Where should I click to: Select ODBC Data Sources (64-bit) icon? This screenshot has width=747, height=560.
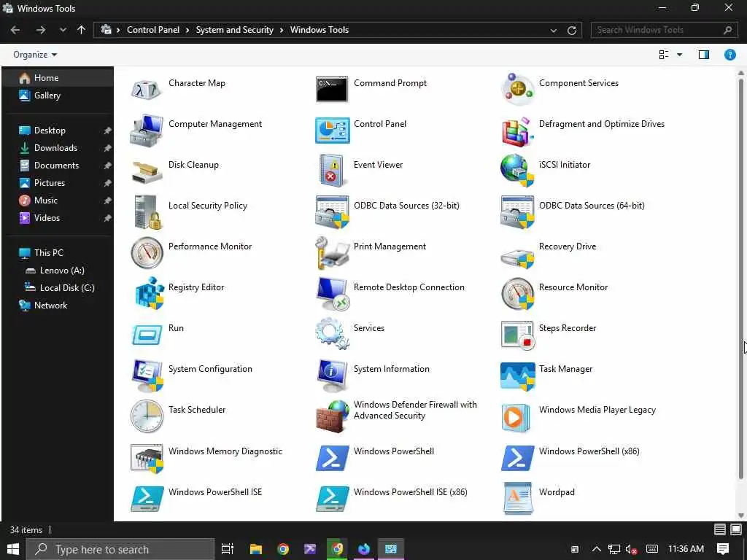[x=517, y=212]
